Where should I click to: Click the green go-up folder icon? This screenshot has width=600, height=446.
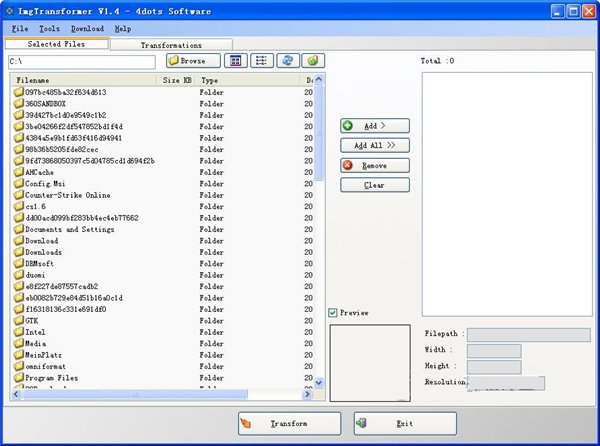pos(312,61)
